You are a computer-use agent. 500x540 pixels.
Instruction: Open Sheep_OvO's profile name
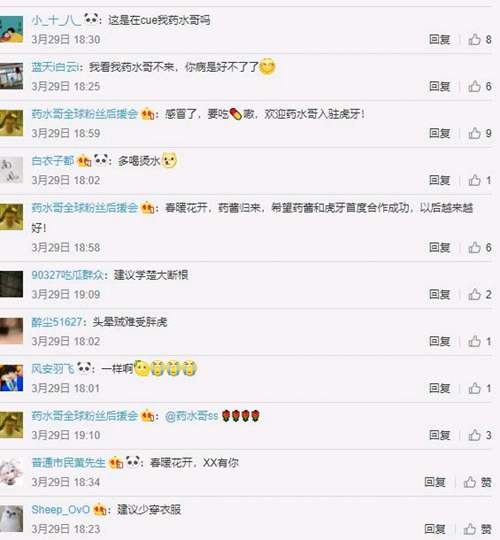click(x=61, y=509)
